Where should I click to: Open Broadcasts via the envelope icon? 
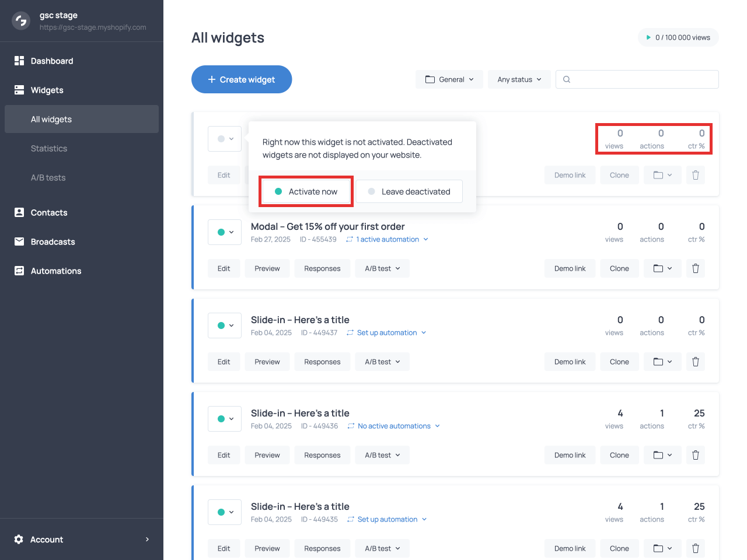(19, 242)
